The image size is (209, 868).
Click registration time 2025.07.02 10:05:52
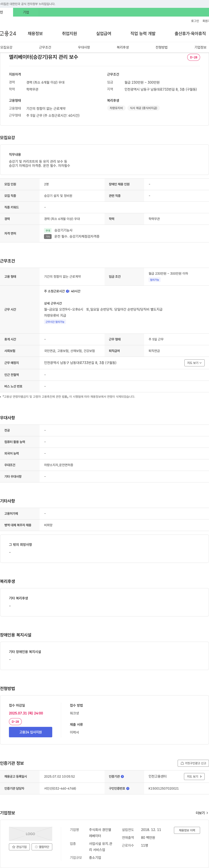point(60,776)
